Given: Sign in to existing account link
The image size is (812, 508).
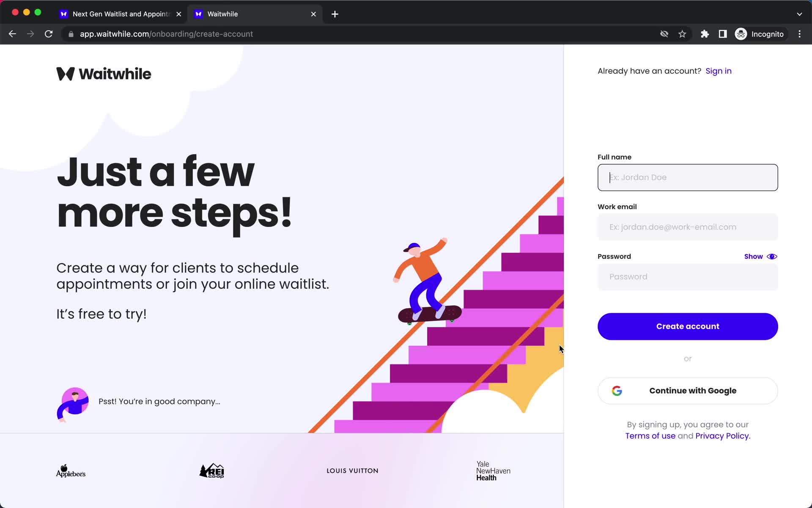Looking at the screenshot, I should pos(719,71).
